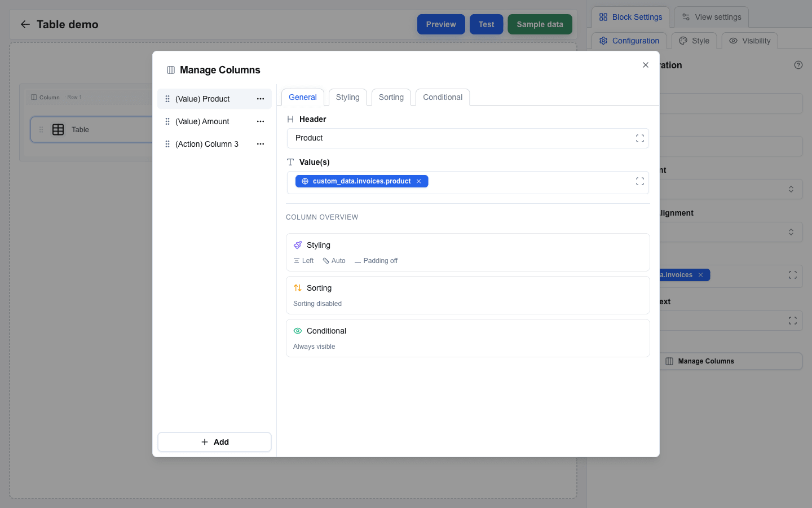
Task: Go back using the arrow beside Table demo
Action: (25, 24)
